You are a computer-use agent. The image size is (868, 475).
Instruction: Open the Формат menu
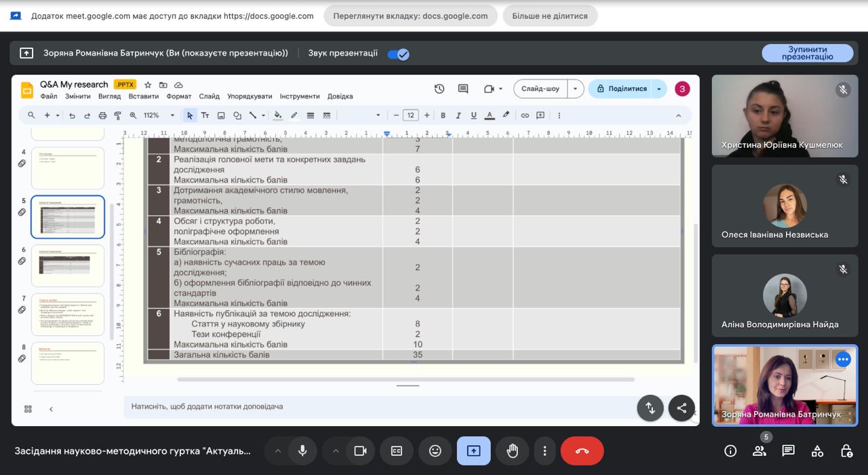point(179,96)
